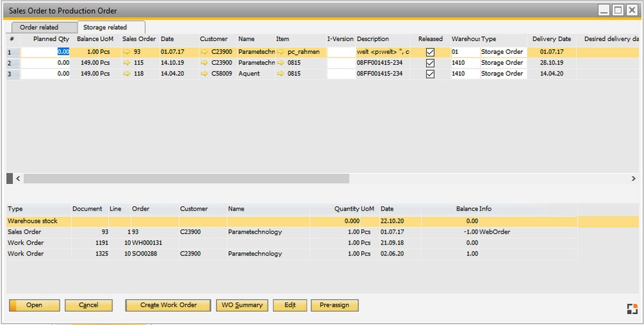Toggle Released checkbox in row 1
The image size is (644, 325).
click(x=430, y=52)
